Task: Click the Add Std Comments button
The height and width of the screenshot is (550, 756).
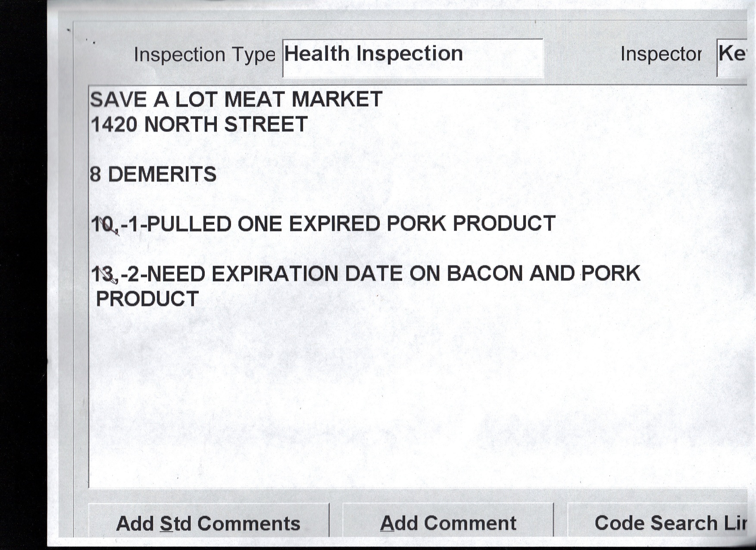Action: tap(208, 523)
